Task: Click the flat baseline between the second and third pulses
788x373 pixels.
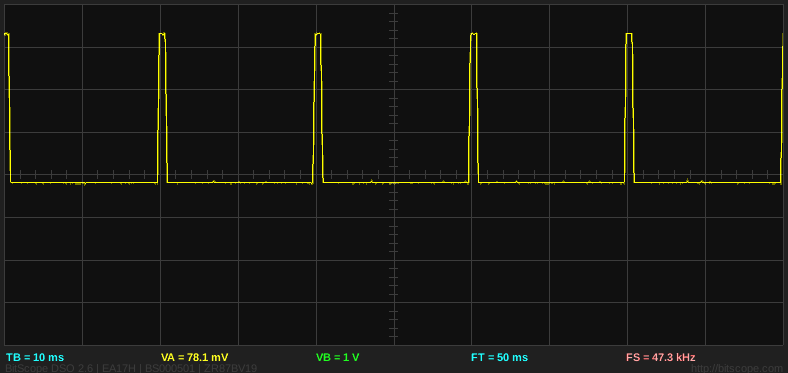Action: (x=240, y=182)
